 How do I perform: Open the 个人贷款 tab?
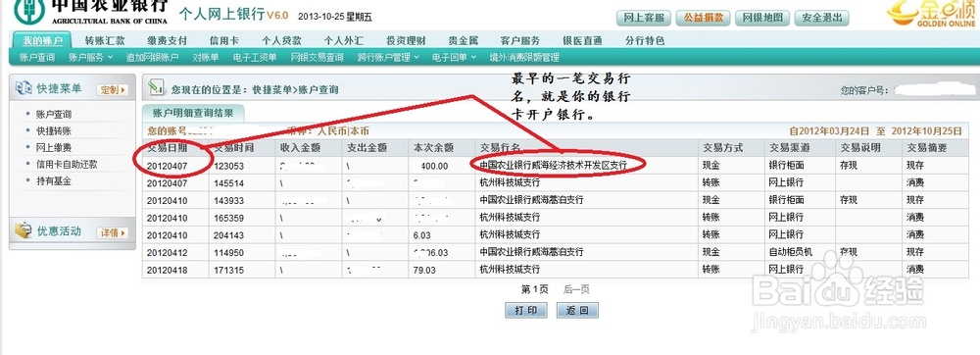281,40
